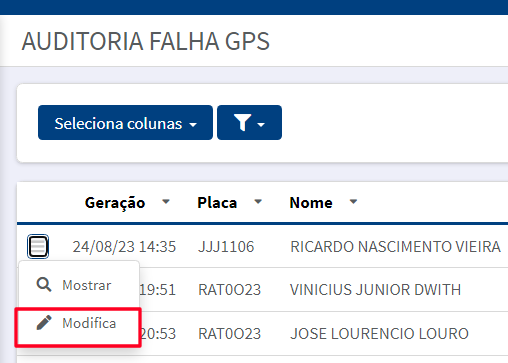The width and height of the screenshot is (508, 363).
Task: Open the Placa column sort arrow
Action: coord(258,201)
